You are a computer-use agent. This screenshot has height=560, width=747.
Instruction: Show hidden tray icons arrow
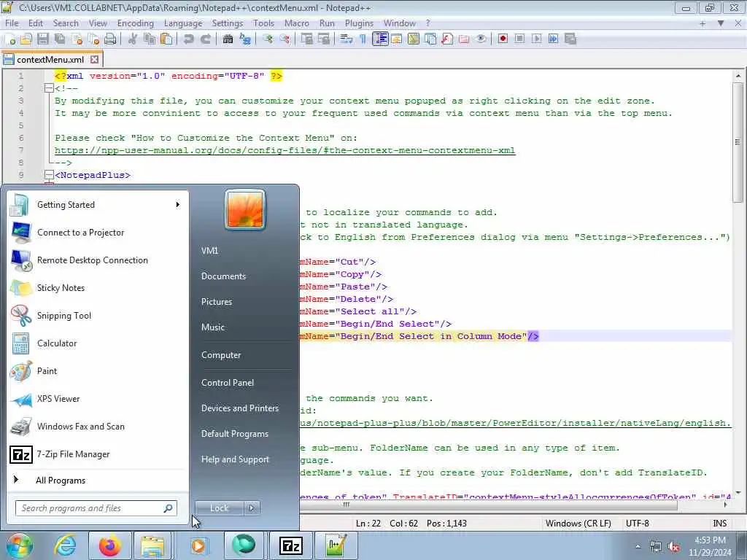[x=638, y=546]
